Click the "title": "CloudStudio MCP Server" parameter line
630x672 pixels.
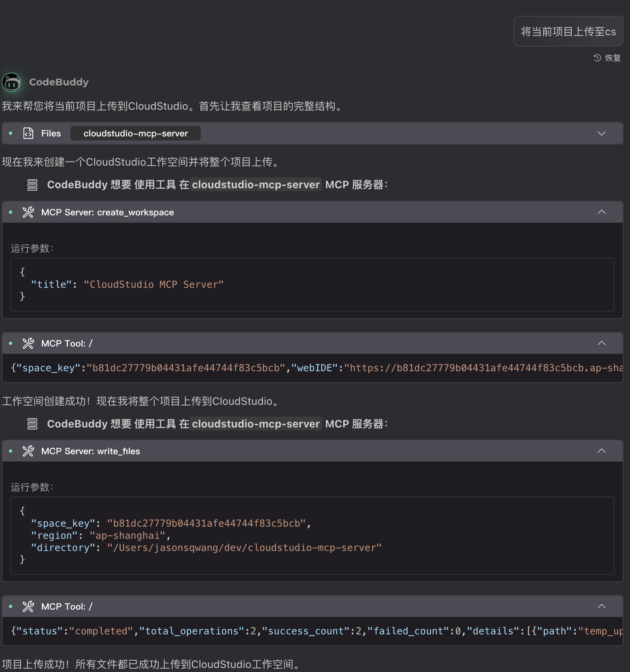128,284
